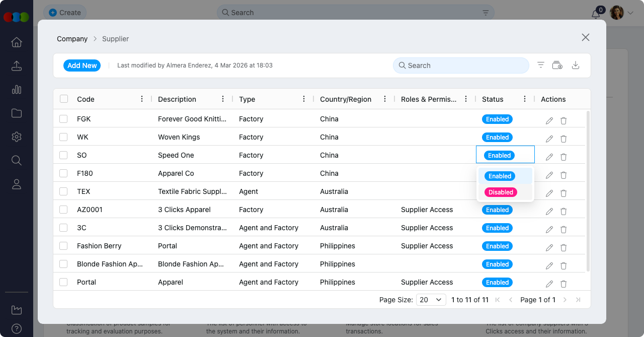Screen dimensions: 644x337
Task: Choose Enabled from the status options
Action: coord(500,176)
